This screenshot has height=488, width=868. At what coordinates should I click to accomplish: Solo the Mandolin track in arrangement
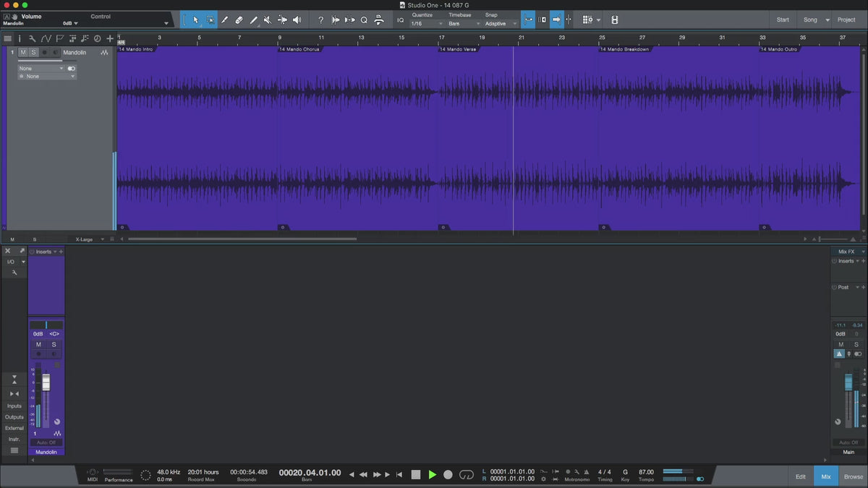click(x=33, y=53)
